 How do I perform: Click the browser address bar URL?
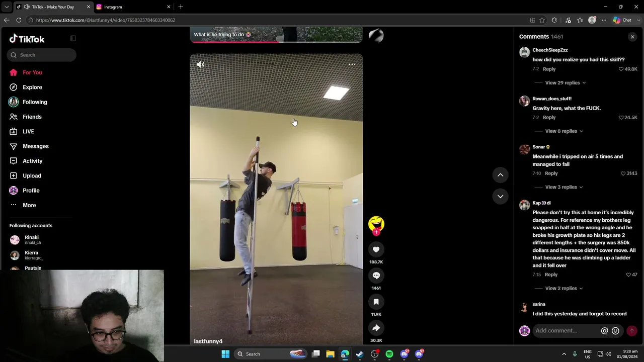point(106,20)
